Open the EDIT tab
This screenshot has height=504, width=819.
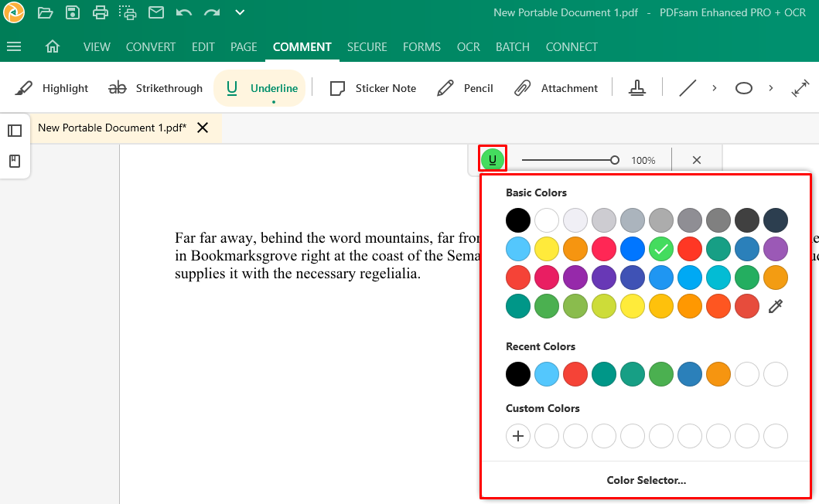(x=203, y=47)
